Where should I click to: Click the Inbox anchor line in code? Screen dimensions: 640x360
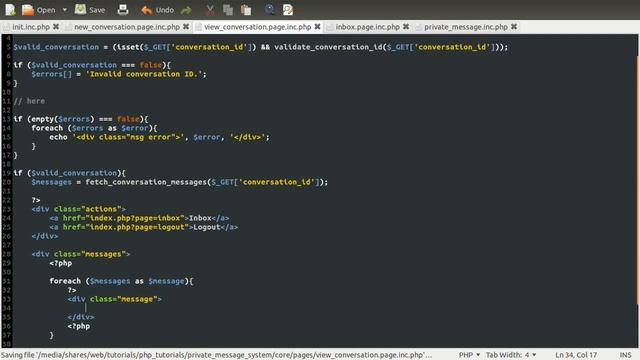click(139, 218)
